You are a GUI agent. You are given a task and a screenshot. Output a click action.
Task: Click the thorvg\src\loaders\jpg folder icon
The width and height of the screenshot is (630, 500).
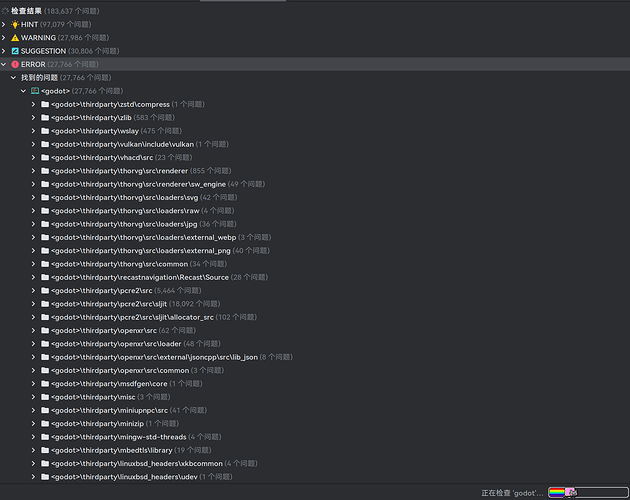pos(45,224)
